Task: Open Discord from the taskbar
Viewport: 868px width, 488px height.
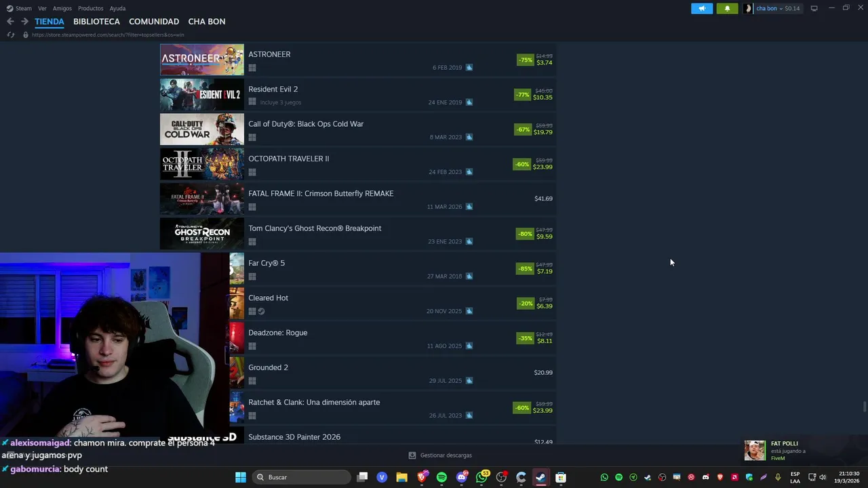Action: (x=462, y=477)
